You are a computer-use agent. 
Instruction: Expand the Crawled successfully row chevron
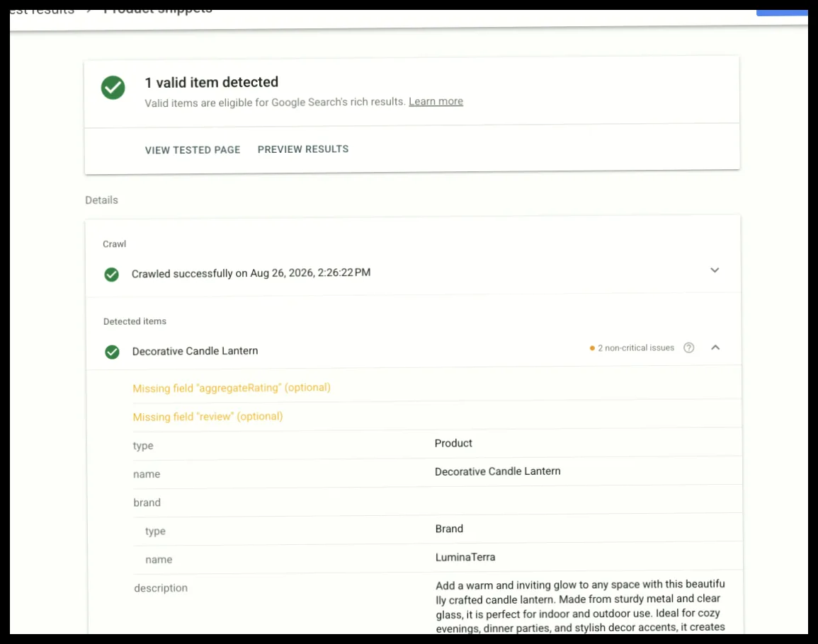point(715,270)
